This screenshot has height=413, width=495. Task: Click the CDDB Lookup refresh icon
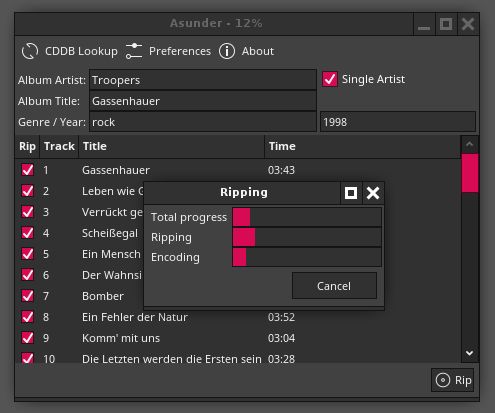30,51
